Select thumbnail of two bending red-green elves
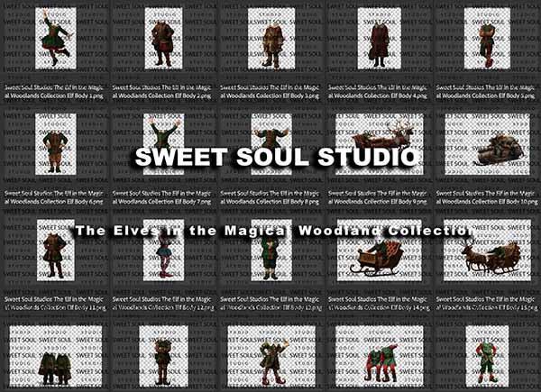541x392 pixels. pyautogui.click(x=380, y=356)
